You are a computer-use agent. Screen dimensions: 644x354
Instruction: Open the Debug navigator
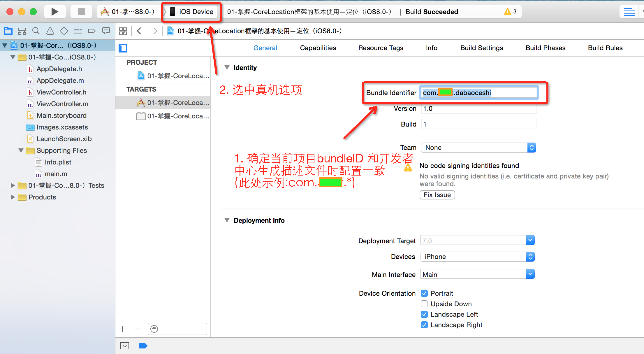78,31
